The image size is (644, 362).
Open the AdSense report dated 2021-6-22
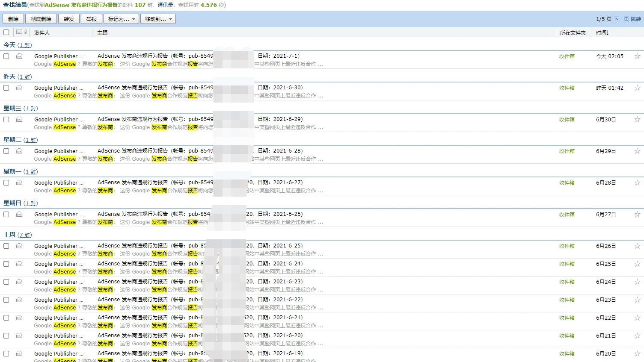tap(200, 299)
